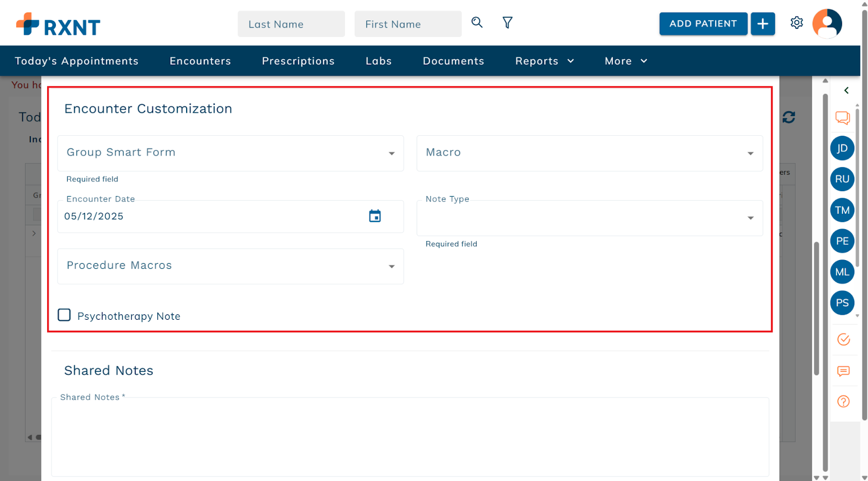Open the Macro dropdown

point(589,153)
